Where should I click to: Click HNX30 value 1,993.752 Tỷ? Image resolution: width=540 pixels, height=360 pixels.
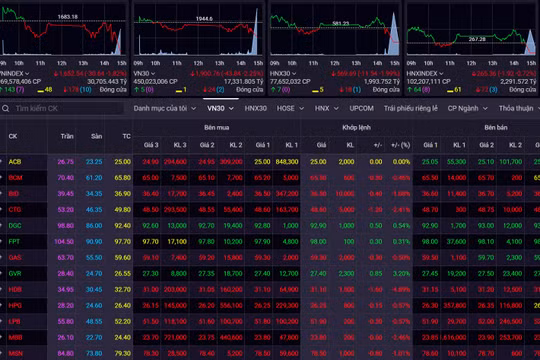(x=382, y=82)
